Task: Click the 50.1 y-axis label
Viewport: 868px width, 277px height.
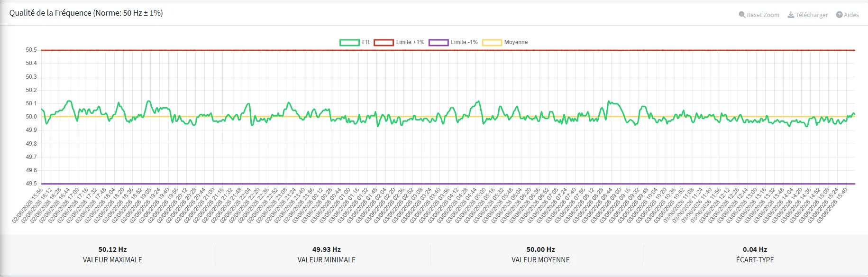Action: coord(31,103)
